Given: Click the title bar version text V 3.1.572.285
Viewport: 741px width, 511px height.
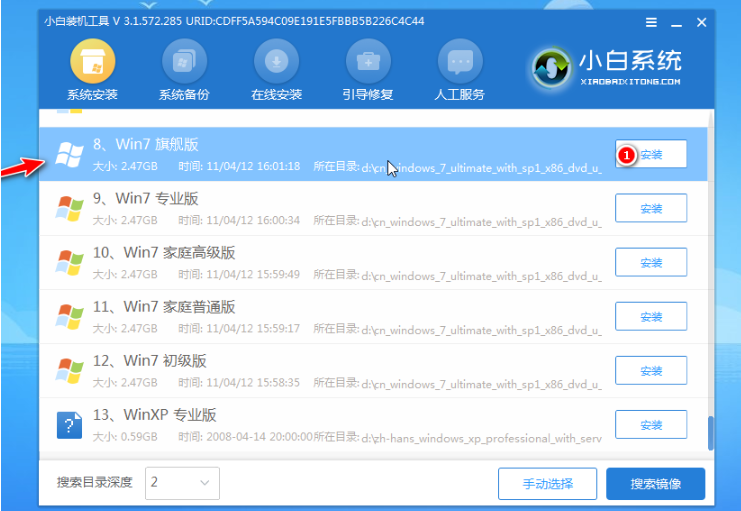Looking at the screenshot, I should point(147,21).
